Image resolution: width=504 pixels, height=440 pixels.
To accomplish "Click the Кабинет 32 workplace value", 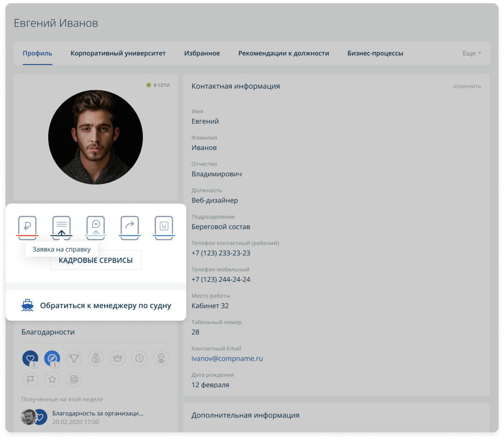I will pyautogui.click(x=210, y=306).
